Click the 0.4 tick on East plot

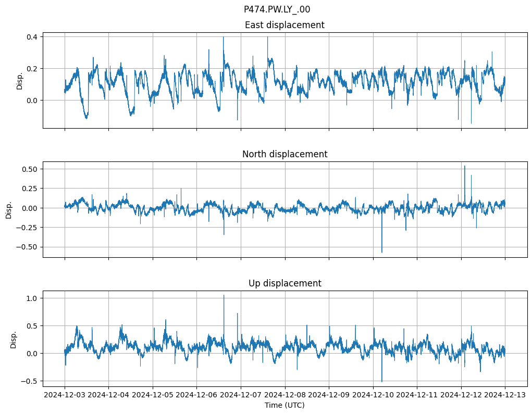[31, 37]
